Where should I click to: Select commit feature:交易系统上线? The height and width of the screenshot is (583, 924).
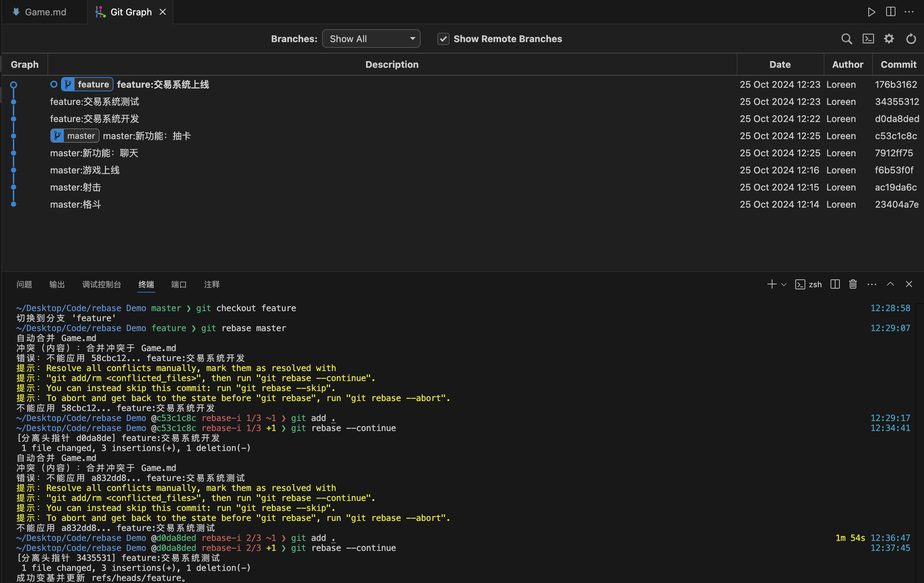pos(163,84)
